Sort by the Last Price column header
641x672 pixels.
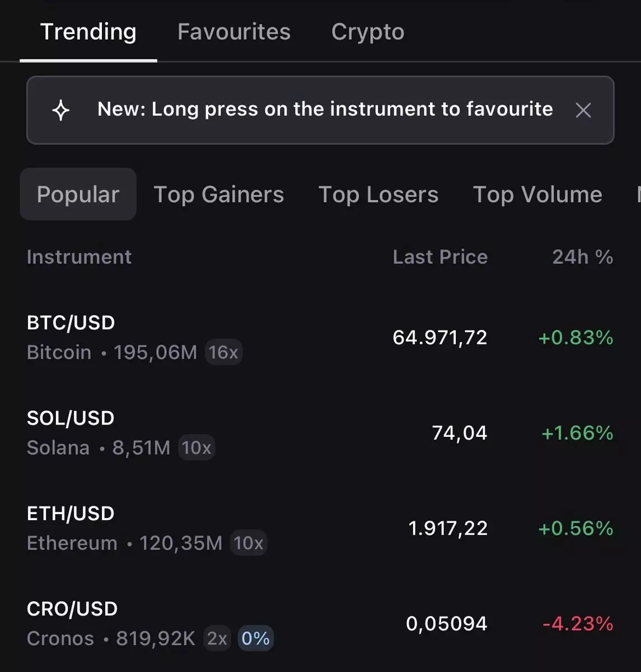point(440,257)
